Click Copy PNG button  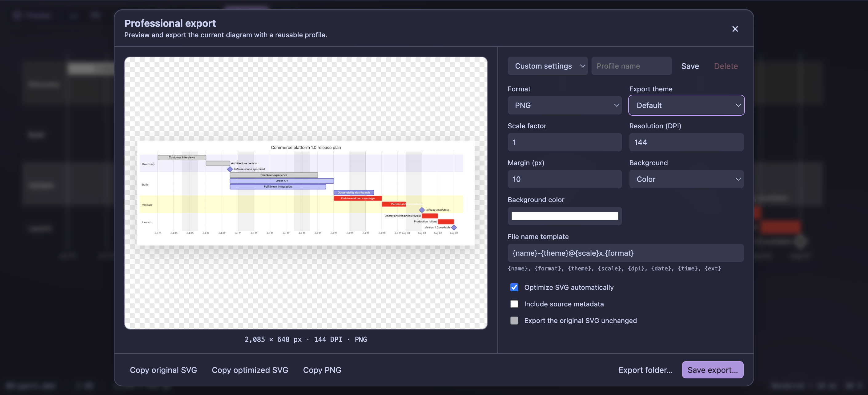point(322,370)
